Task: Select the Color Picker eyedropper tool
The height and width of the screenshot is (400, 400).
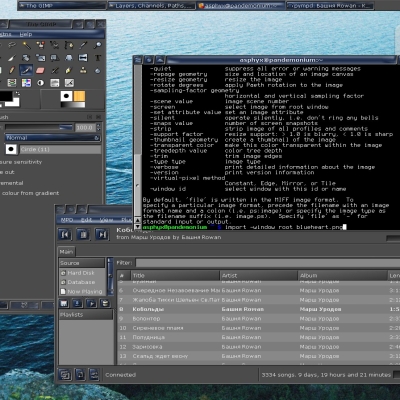Action: click(x=83, y=45)
